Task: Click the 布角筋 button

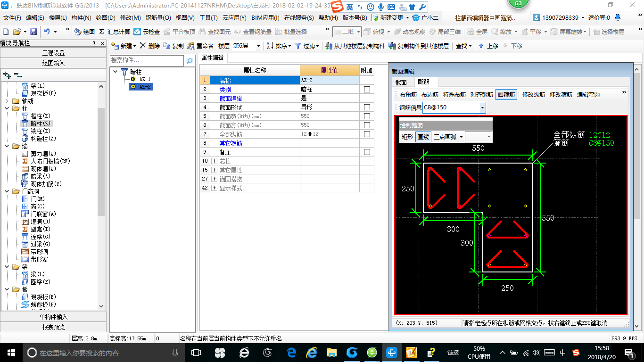Action: (407, 94)
